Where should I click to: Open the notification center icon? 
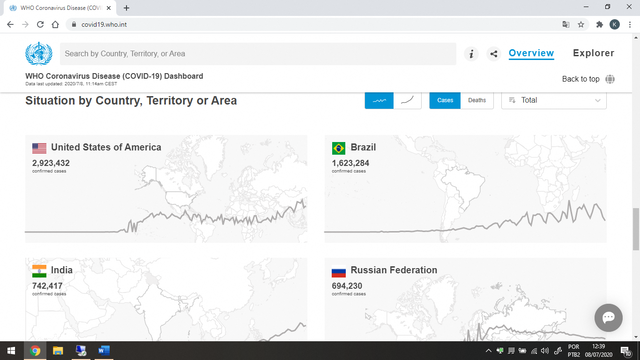[626, 351]
